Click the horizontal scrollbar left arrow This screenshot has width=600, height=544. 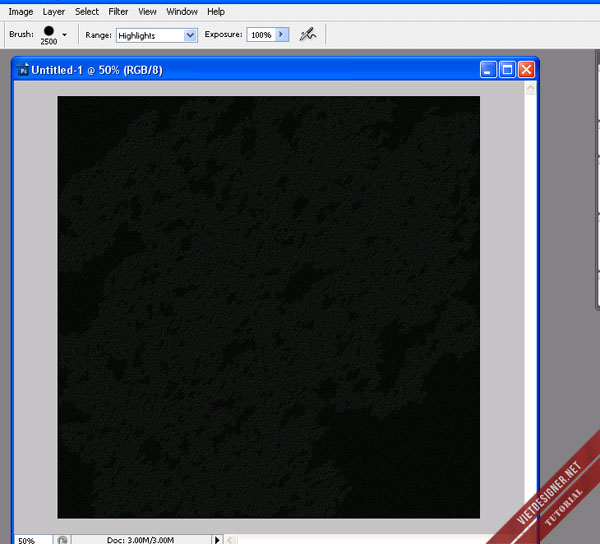coord(230,540)
